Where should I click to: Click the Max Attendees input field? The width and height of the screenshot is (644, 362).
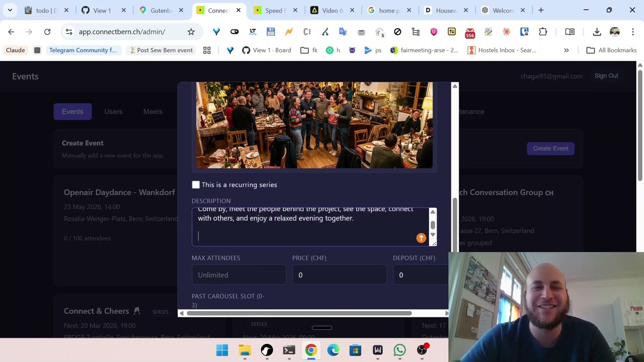click(x=239, y=275)
